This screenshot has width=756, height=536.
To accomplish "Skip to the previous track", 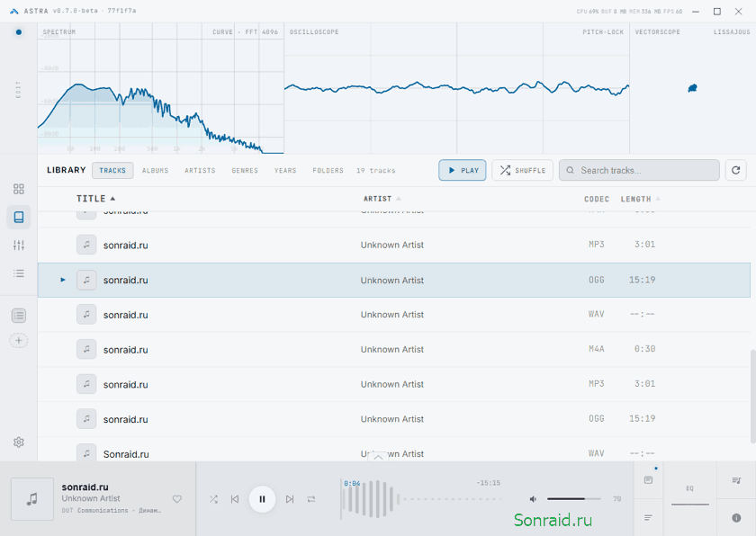I will [235, 499].
